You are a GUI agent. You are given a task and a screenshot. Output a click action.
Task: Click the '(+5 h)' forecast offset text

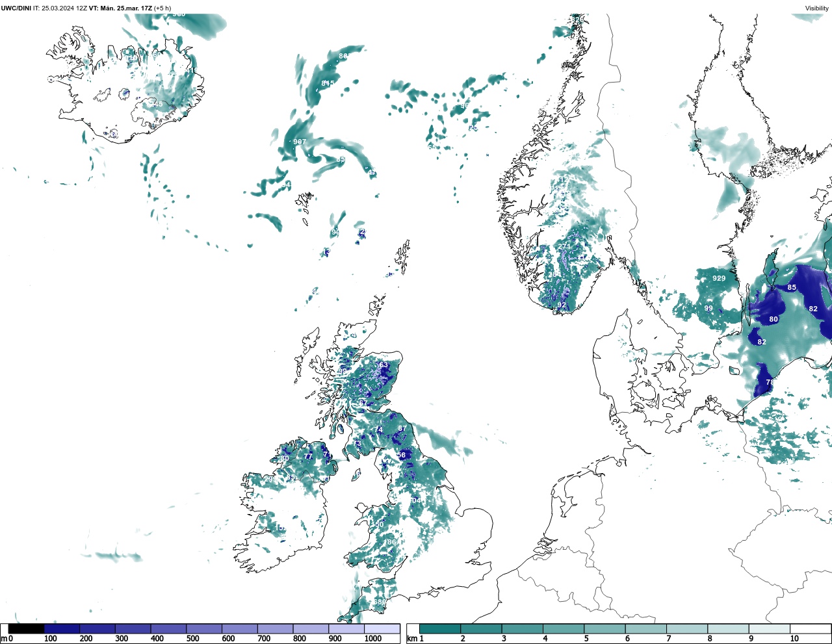point(162,8)
